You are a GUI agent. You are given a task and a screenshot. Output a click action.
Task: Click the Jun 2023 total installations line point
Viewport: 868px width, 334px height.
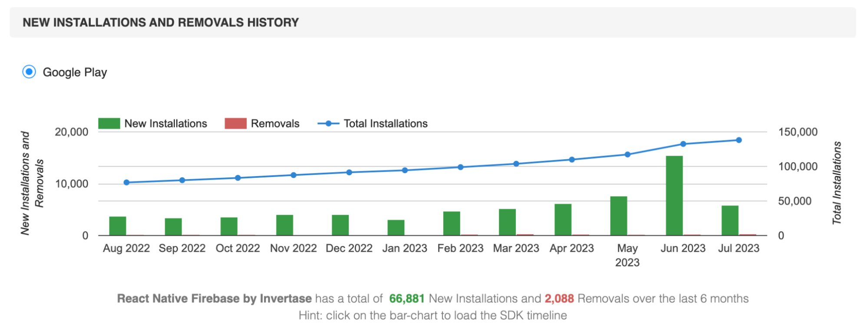[683, 144]
